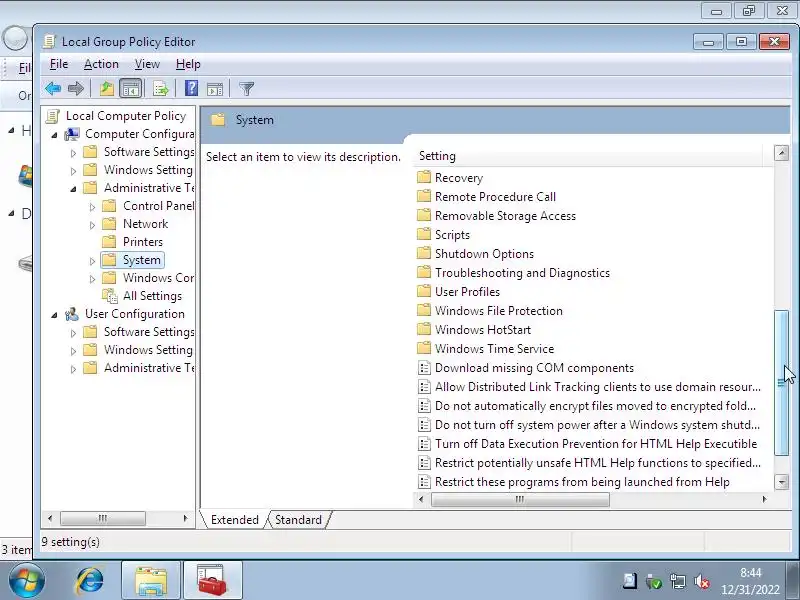800x600 pixels.
Task: Expand the Network tree node
Action: click(x=92, y=224)
